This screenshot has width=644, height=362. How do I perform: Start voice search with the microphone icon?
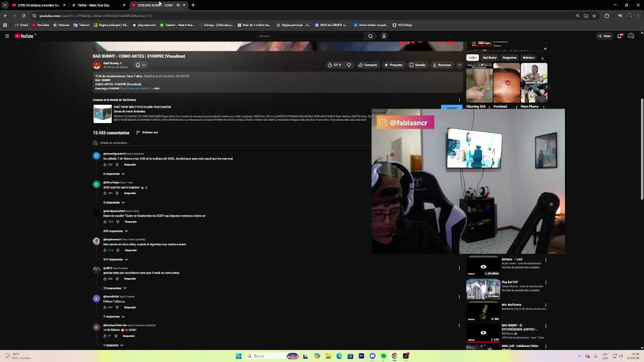pyautogui.click(x=384, y=36)
